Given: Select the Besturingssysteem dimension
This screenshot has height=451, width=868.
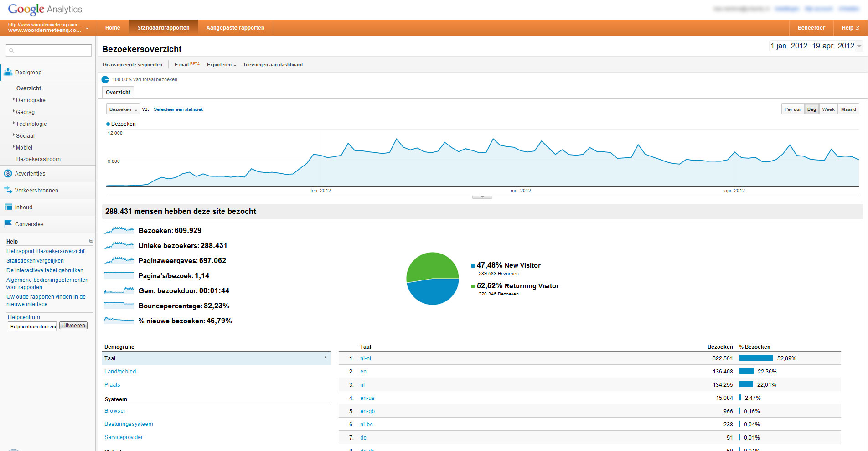Looking at the screenshot, I should (x=129, y=424).
